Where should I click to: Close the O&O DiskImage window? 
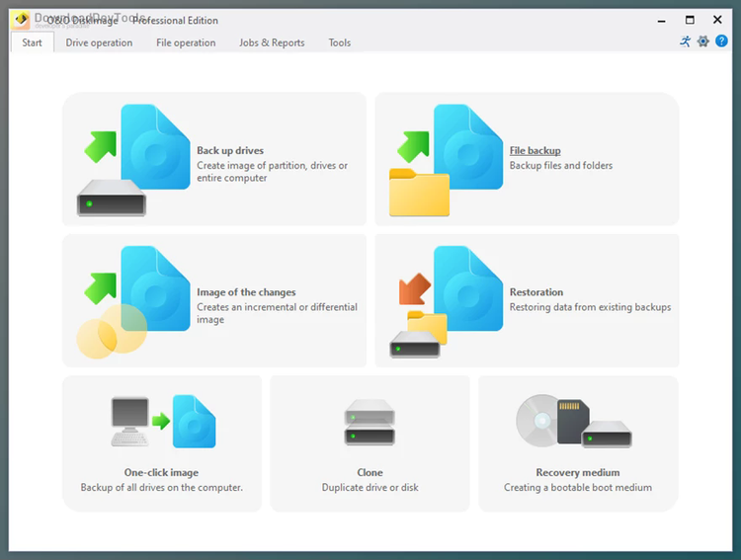tap(717, 20)
